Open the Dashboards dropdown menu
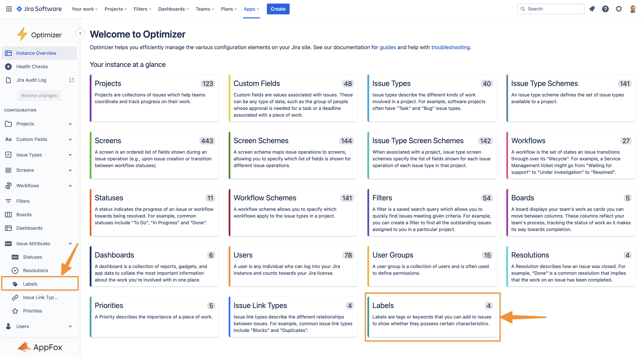Viewport: 644px width, 357px height. pyautogui.click(x=173, y=9)
